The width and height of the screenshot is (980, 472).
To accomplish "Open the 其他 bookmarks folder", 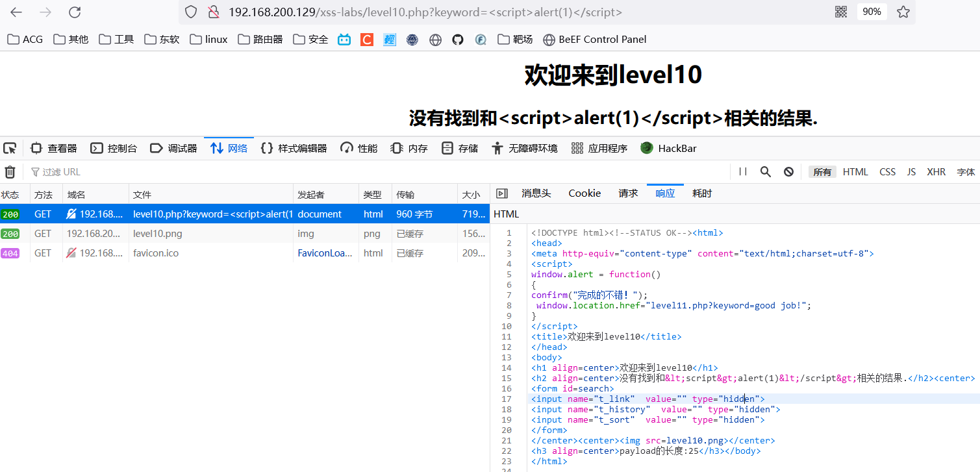I will [71, 40].
